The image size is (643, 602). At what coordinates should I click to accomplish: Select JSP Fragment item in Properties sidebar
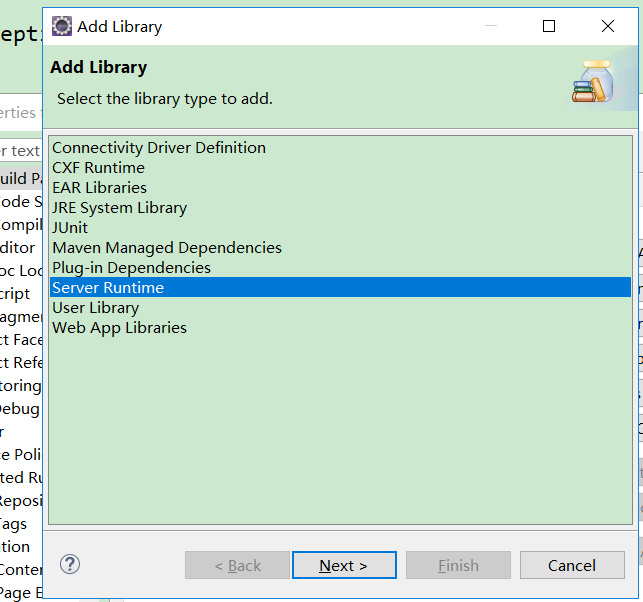(21, 317)
